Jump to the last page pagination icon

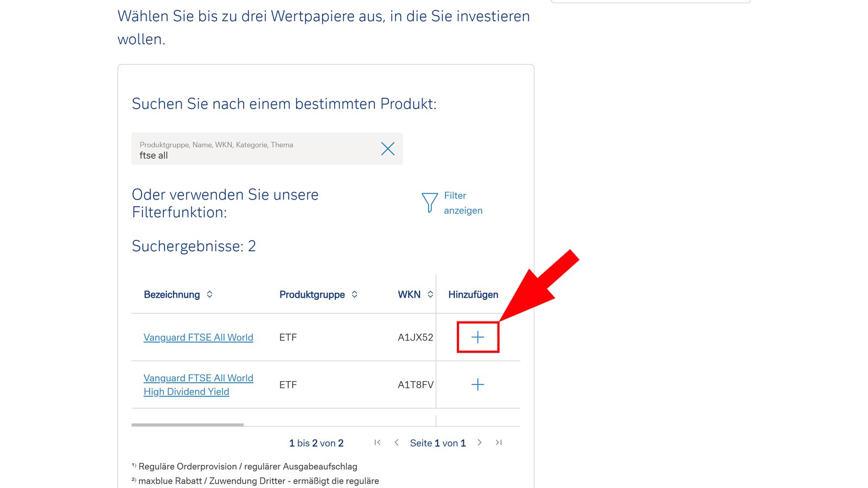[x=499, y=442]
